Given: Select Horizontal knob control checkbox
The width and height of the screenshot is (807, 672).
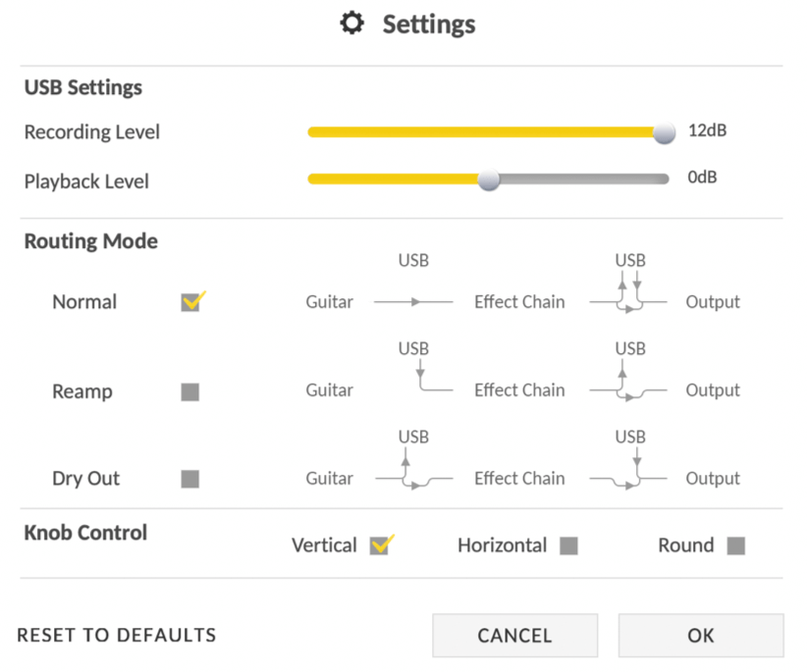Looking at the screenshot, I should (x=568, y=545).
